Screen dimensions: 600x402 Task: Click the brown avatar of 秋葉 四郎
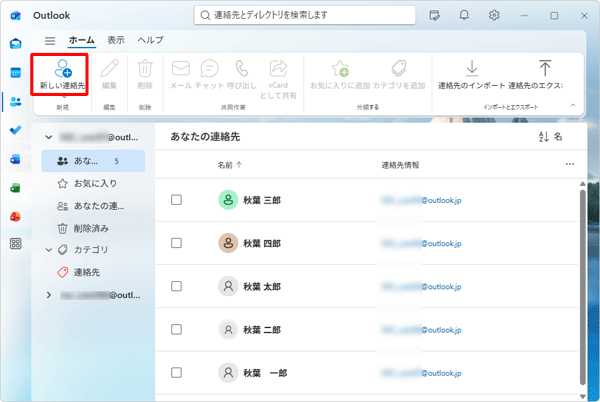[228, 243]
